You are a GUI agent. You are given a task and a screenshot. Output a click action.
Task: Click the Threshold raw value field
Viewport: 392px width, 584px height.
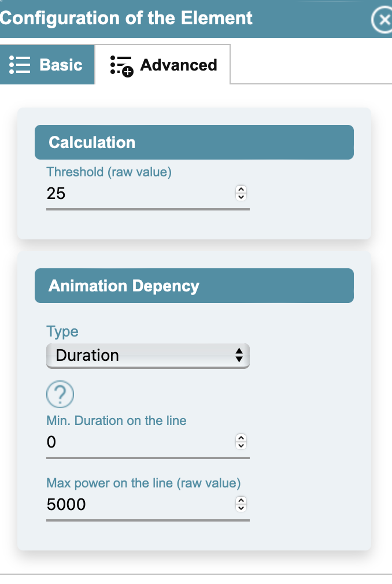[148, 194]
